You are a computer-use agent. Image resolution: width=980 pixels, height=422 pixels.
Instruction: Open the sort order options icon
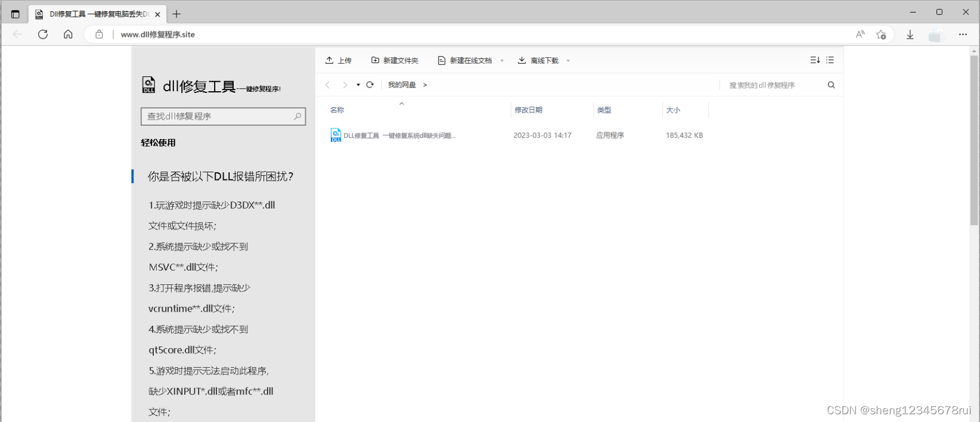(815, 60)
